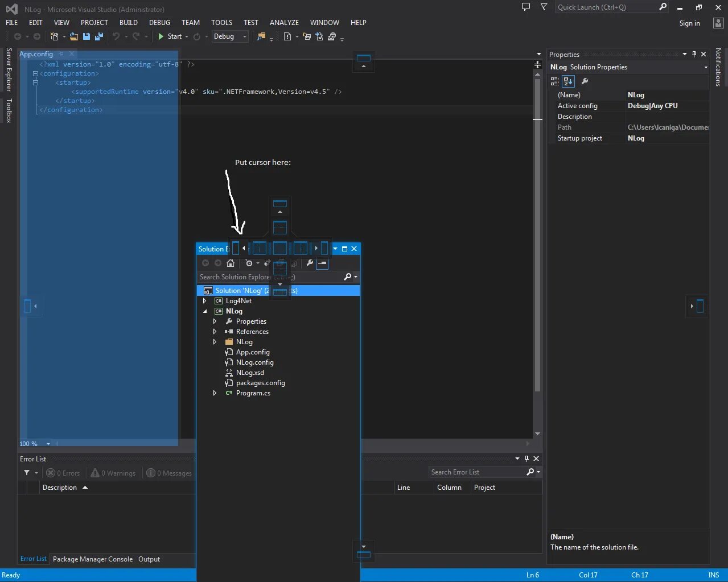The width and height of the screenshot is (728, 582).
Task: Click the dock-to-bottom-edge guide near status bar
Action: 364,551
